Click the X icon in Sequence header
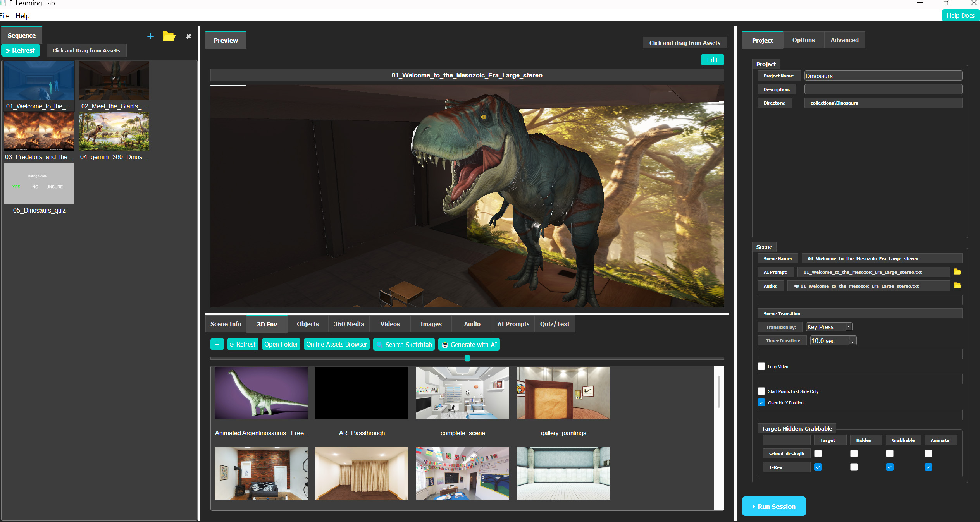The image size is (980, 522). tap(188, 36)
